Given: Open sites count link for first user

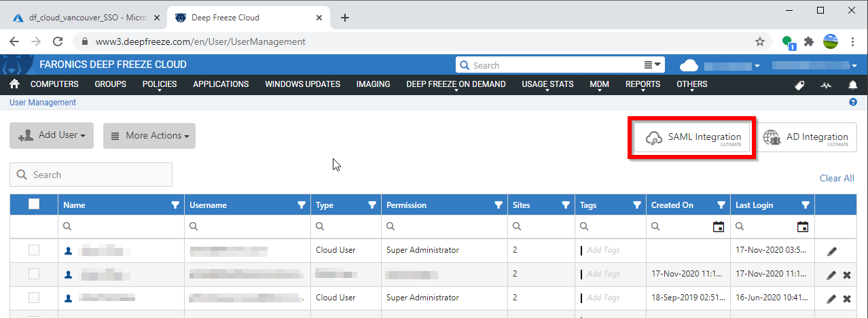Looking at the screenshot, I should pos(515,250).
